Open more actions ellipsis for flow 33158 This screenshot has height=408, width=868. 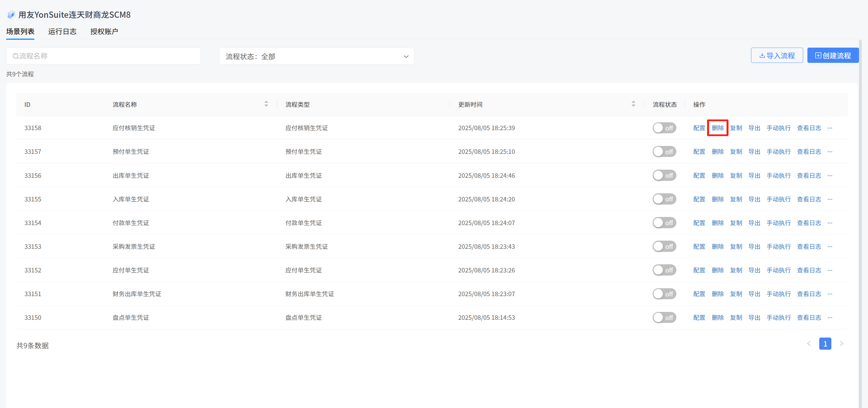(x=830, y=128)
